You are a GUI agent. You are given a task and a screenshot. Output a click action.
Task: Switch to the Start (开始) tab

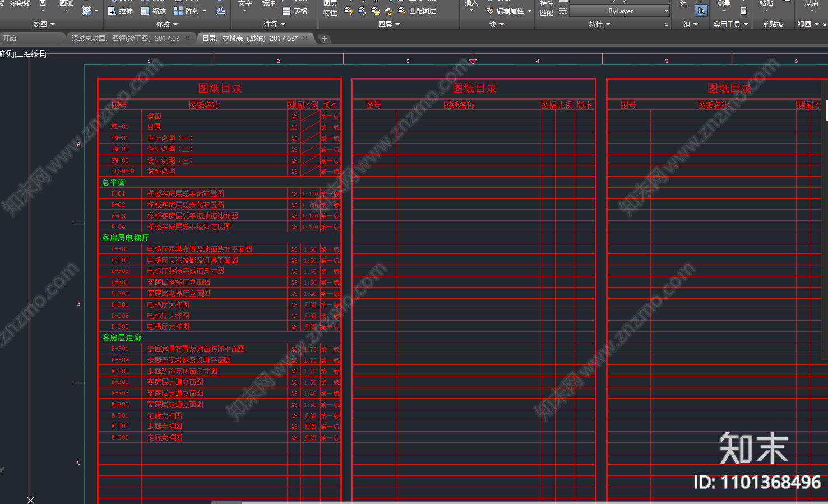(31, 38)
